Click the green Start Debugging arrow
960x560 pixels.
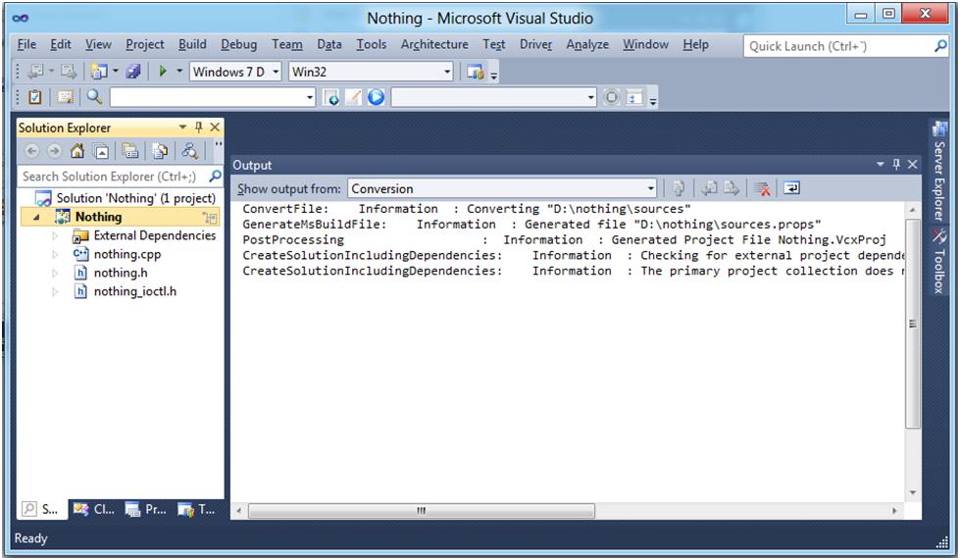164,72
